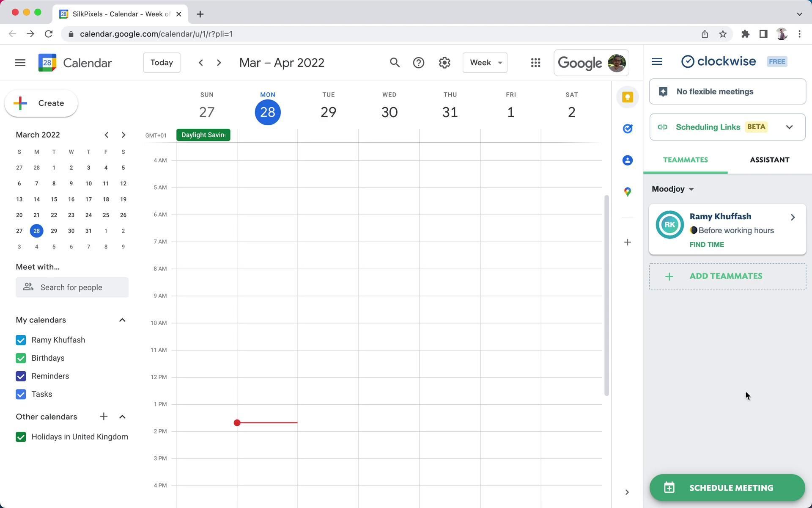Open the Google apps grid
The width and height of the screenshot is (812, 508).
point(535,63)
